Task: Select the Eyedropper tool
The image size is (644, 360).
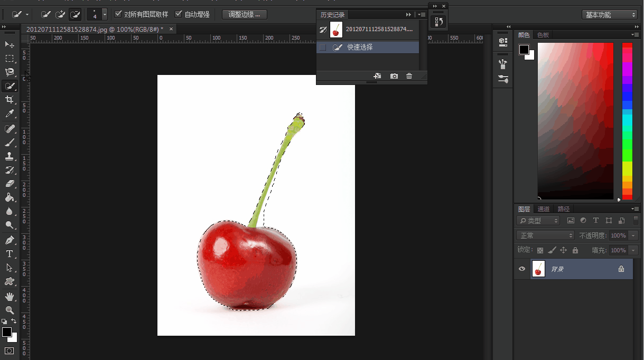Action: pyautogui.click(x=10, y=113)
